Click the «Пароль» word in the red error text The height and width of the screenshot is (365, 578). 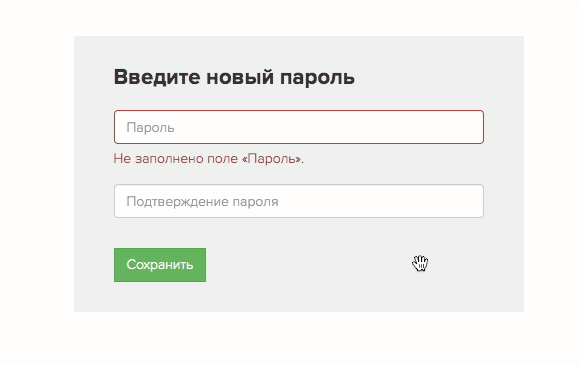273,159
